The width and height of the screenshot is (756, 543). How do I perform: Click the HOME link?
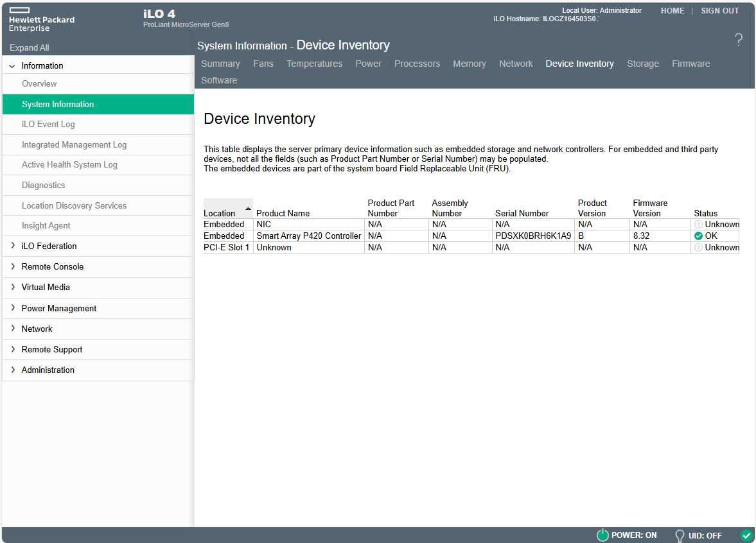click(672, 11)
